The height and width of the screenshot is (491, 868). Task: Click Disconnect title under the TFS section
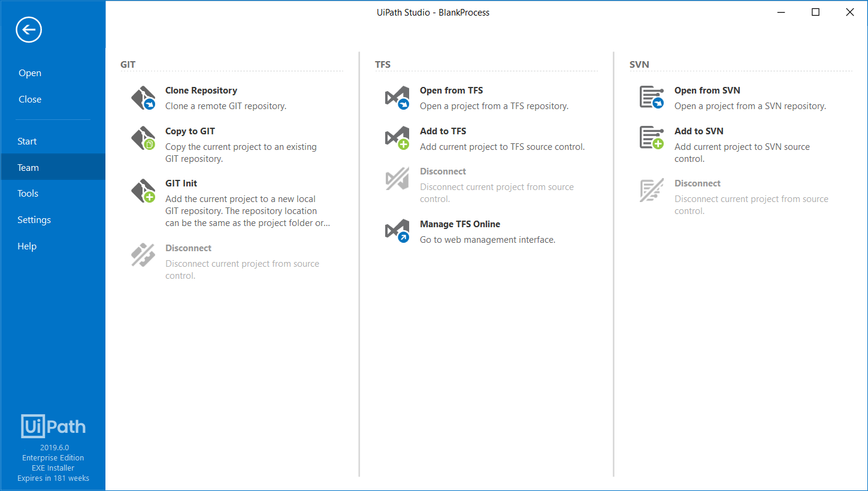click(x=443, y=171)
